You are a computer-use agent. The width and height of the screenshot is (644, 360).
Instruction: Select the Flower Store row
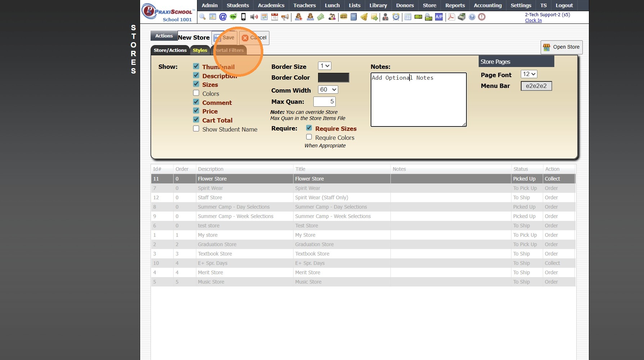coord(363,179)
